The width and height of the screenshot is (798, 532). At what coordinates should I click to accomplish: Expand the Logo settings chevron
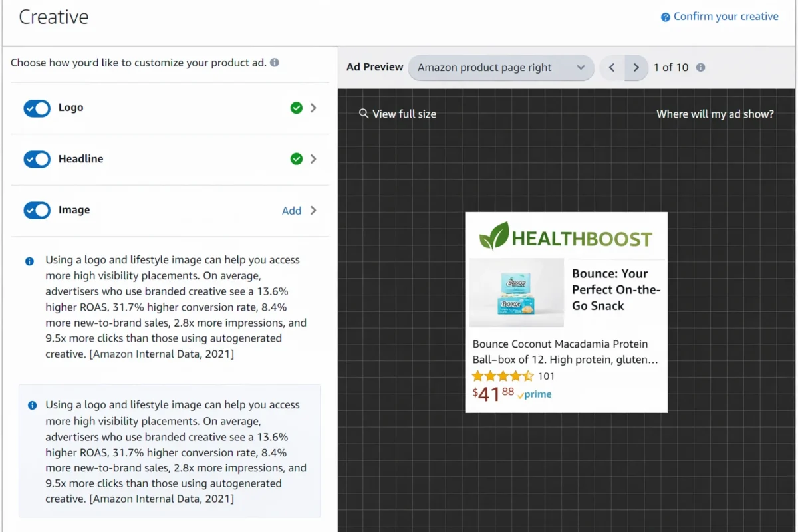313,108
